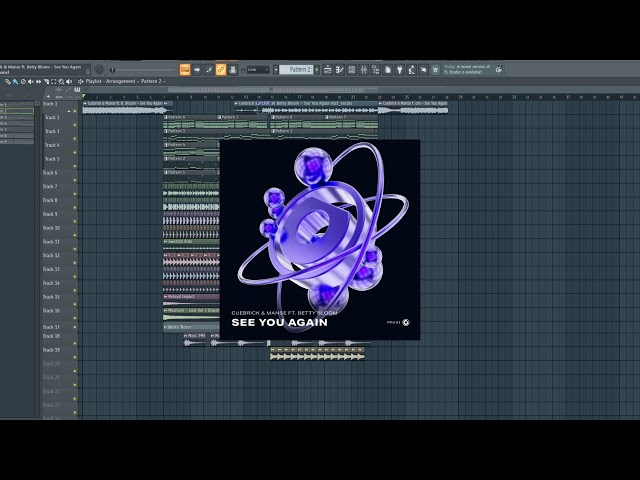Select the Slip tool in playlist toolbar
The image size is (640, 480).
click(38, 82)
